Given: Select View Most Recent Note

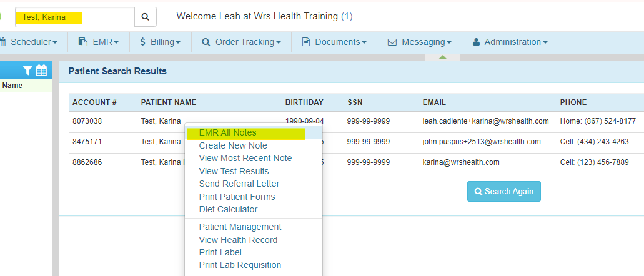Looking at the screenshot, I should point(245,158).
